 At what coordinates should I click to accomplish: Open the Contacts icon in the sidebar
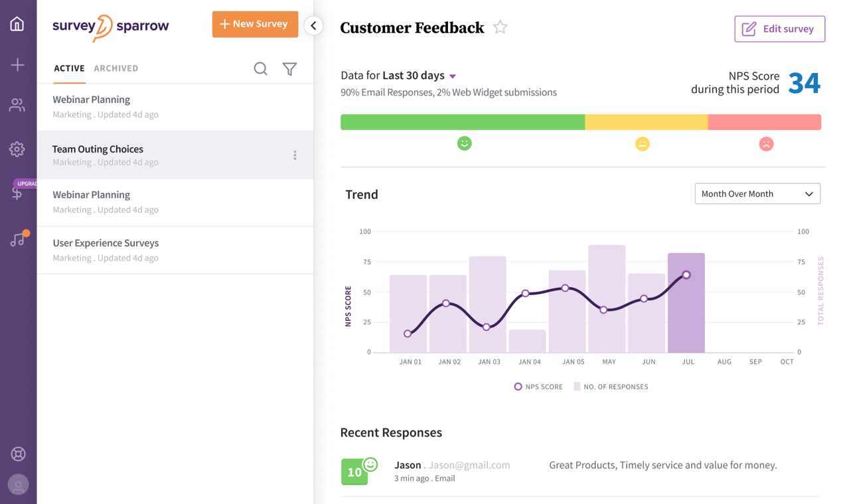17,105
